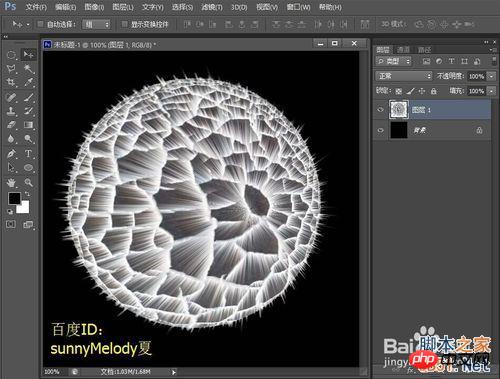The height and width of the screenshot is (379, 500).
Task: Change the screen mode
Action: pyautogui.click(x=28, y=225)
